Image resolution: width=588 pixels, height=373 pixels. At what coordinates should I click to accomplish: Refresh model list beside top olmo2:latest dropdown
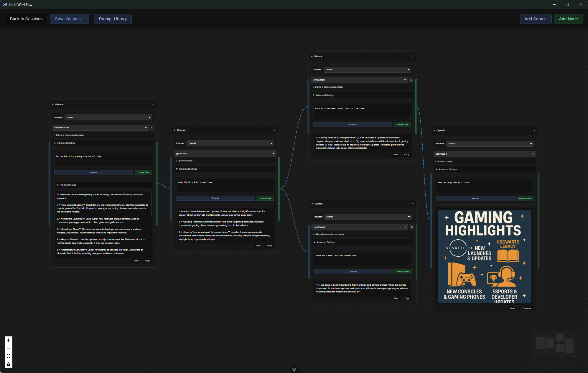point(411,80)
